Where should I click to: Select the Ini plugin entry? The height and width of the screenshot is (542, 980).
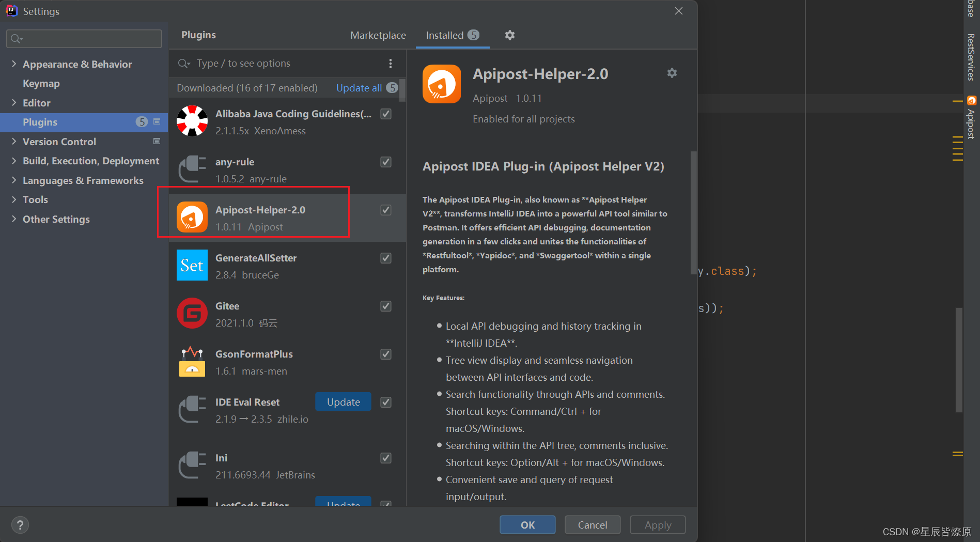click(x=287, y=465)
